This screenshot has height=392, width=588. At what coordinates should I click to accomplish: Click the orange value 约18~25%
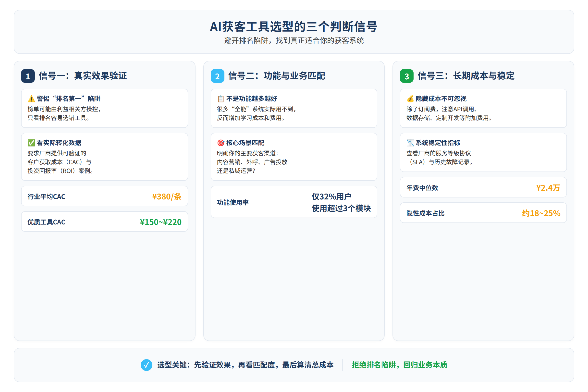point(541,213)
